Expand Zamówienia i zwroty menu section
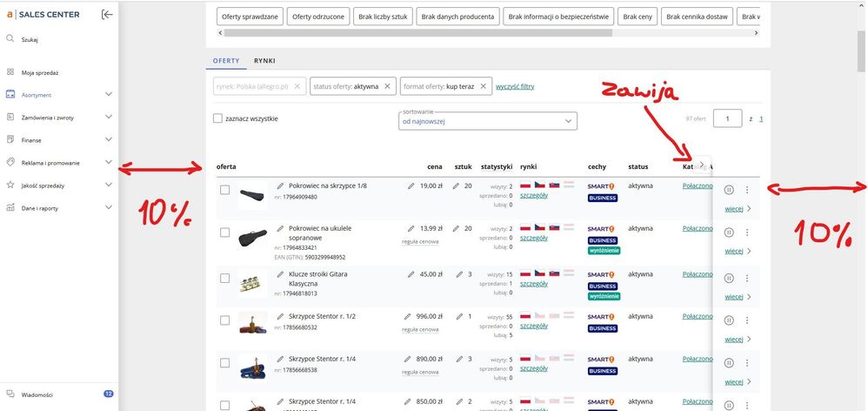 (x=108, y=117)
